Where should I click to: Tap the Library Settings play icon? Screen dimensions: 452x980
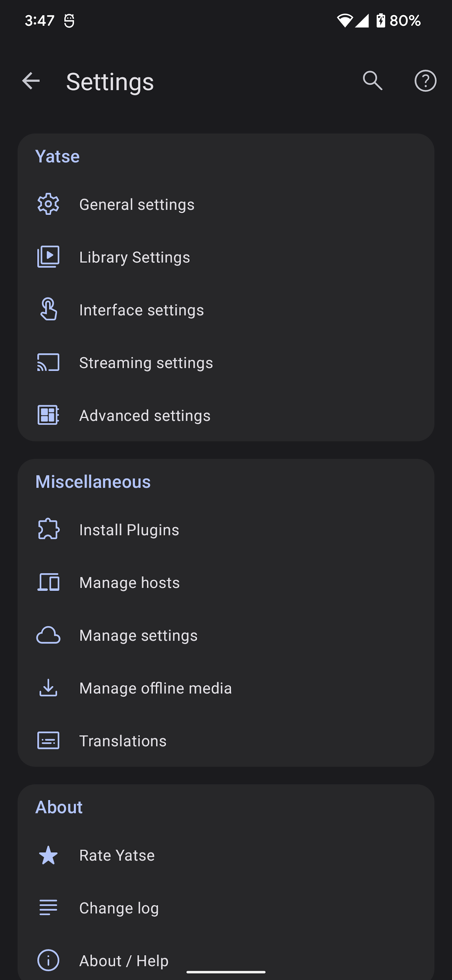pos(48,257)
